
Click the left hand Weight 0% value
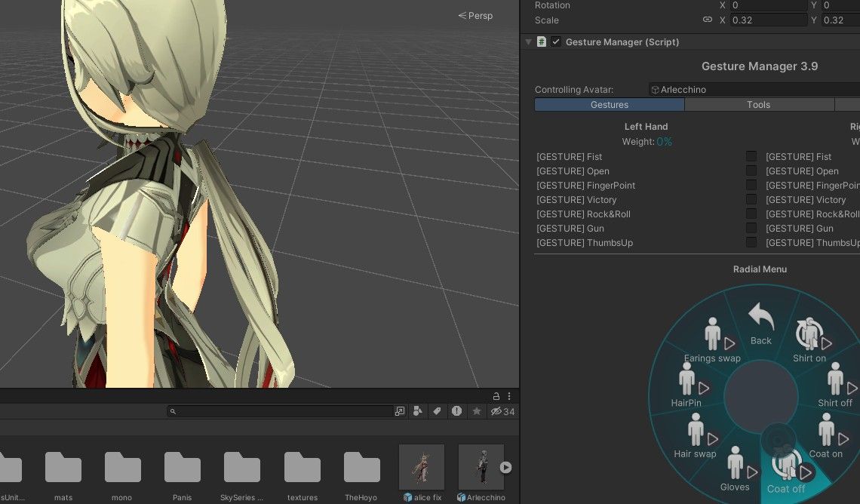(x=664, y=142)
